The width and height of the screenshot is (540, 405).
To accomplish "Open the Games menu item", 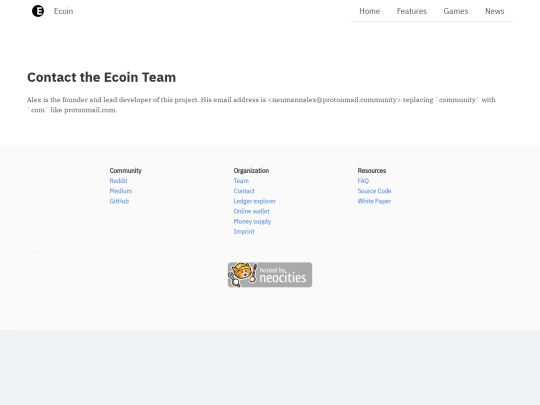I will coord(456,11).
